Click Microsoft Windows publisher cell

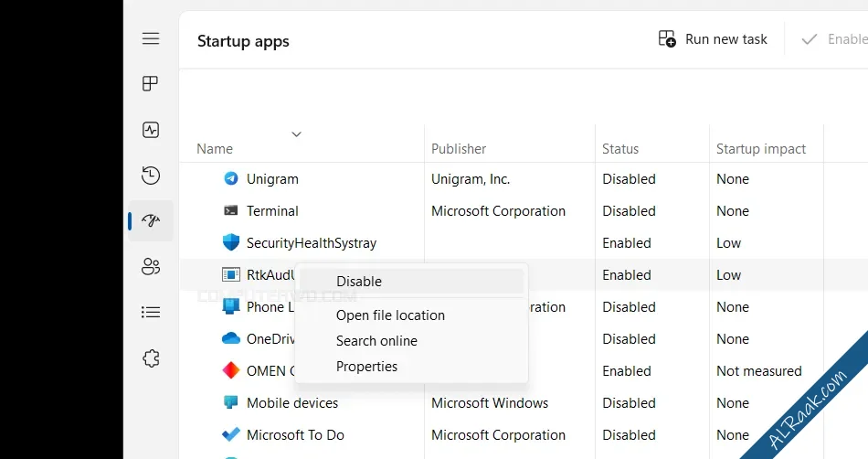[490, 403]
